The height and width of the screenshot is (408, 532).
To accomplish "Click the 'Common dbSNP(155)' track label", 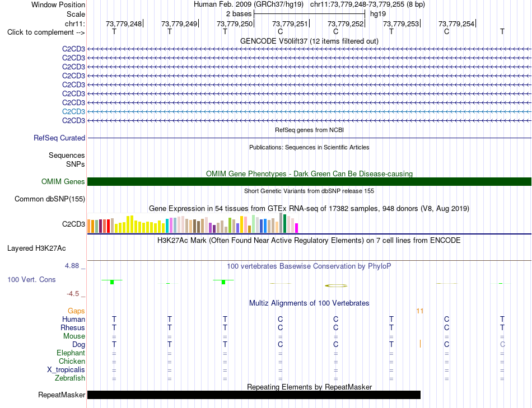I will 49,199.
